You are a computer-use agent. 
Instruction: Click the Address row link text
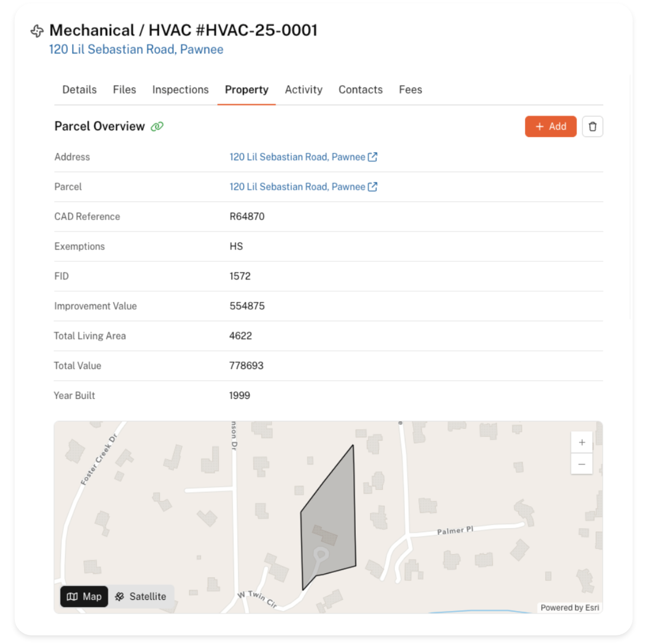(x=297, y=157)
